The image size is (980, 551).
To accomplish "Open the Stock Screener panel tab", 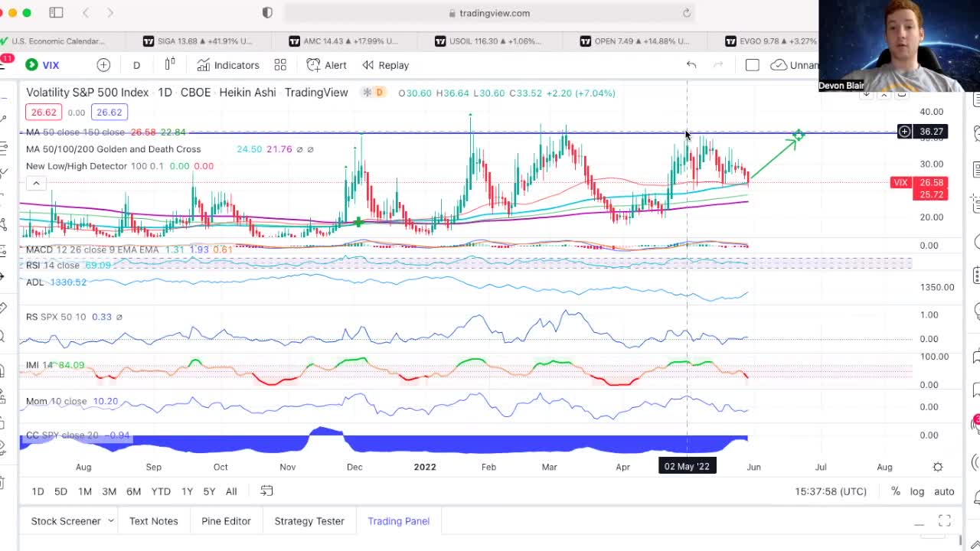I will (66, 521).
